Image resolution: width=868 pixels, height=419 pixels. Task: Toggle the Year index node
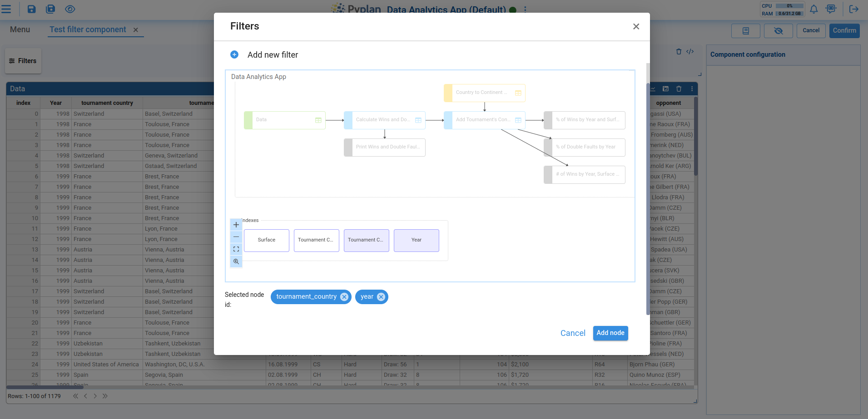point(416,240)
